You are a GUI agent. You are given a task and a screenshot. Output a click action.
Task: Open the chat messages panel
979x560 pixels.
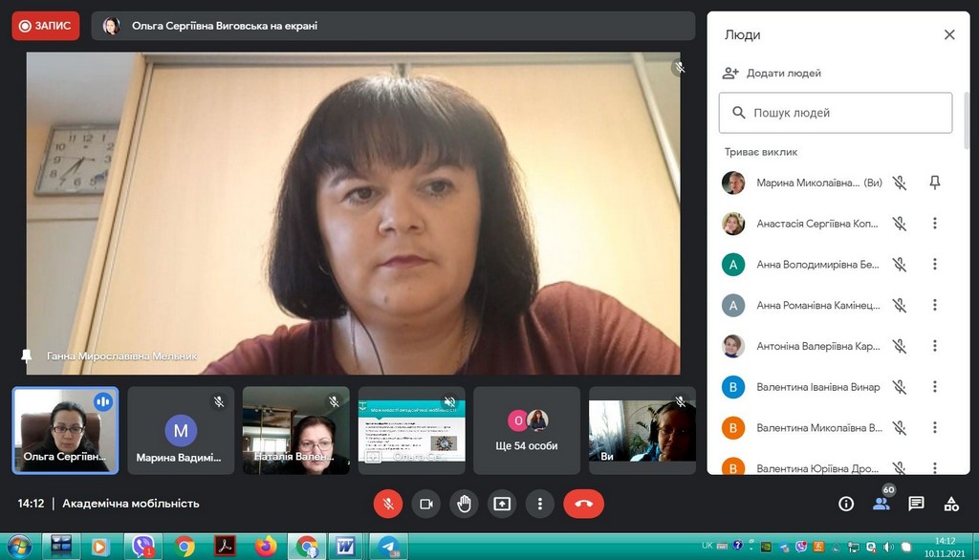tap(916, 504)
